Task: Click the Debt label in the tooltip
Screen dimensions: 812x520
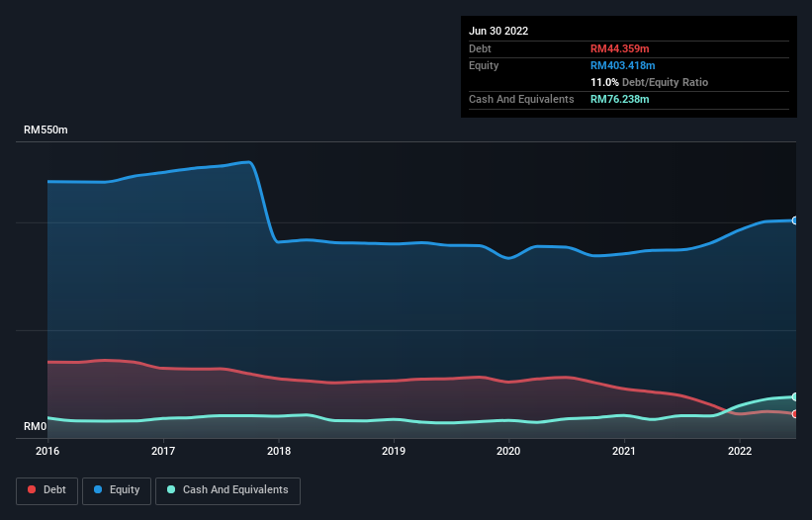Action: coord(480,48)
